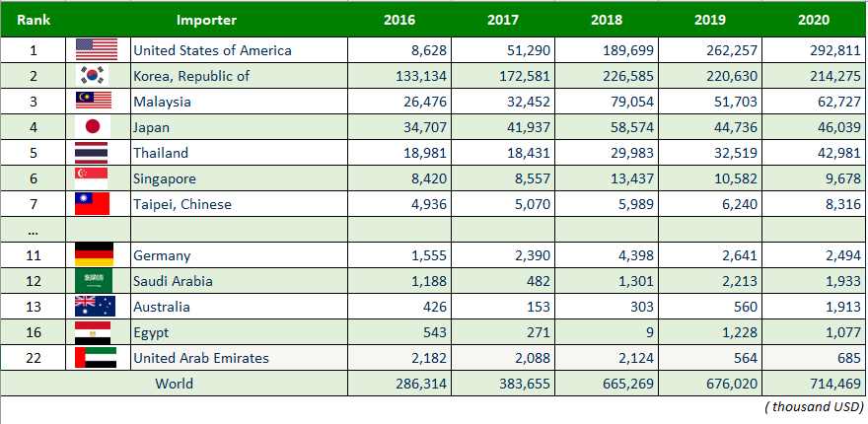Select the Thailand flag icon
Image resolution: width=868 pixels, height=424 pixels.
[96, 153]
